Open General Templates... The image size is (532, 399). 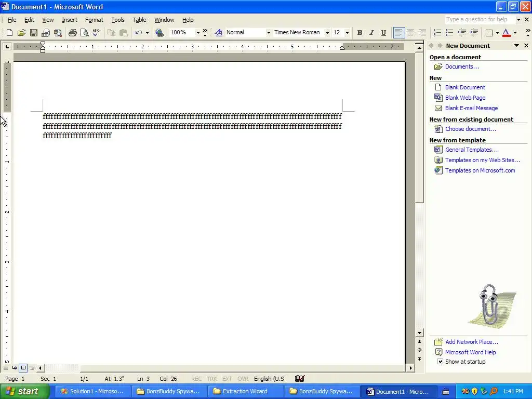(x=471, y=150)
